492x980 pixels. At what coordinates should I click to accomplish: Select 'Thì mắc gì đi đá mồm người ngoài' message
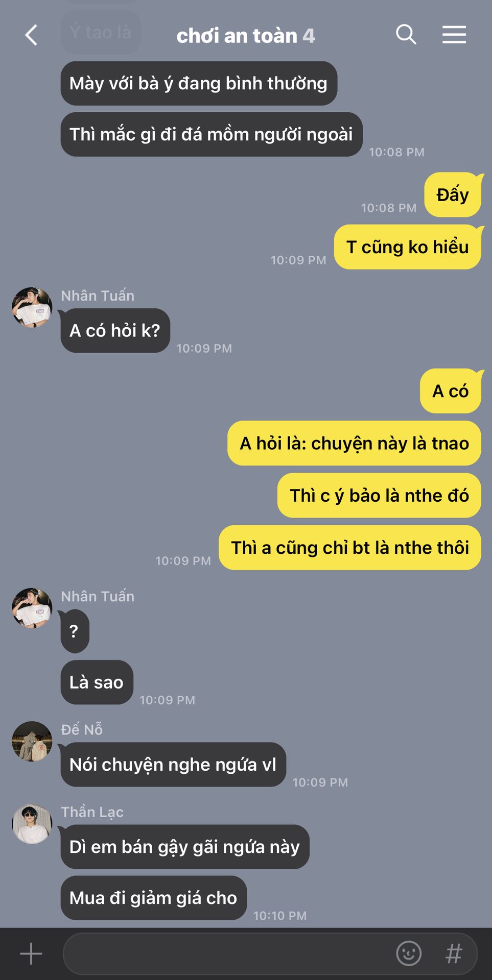pos(212,134)
